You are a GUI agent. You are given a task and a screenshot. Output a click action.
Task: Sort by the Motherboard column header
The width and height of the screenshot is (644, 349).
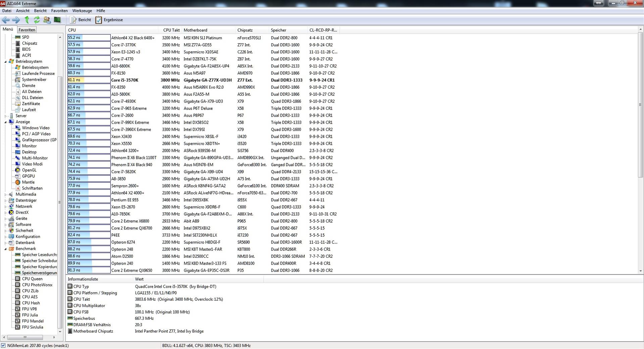tap(208, 30)
